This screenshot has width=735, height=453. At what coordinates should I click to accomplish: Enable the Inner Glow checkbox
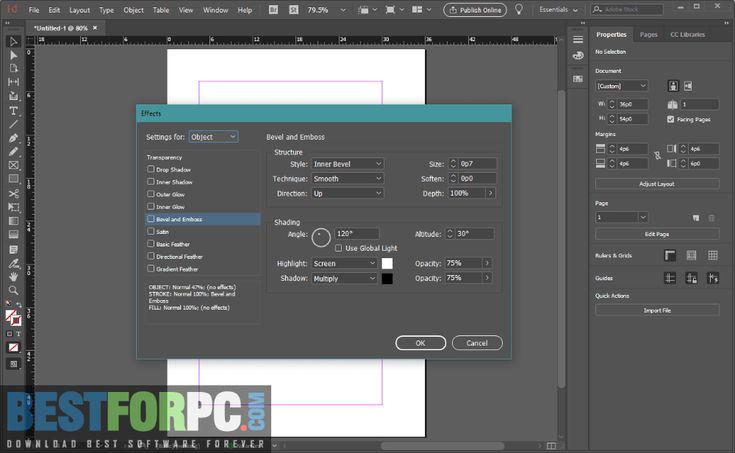(150, 206)
